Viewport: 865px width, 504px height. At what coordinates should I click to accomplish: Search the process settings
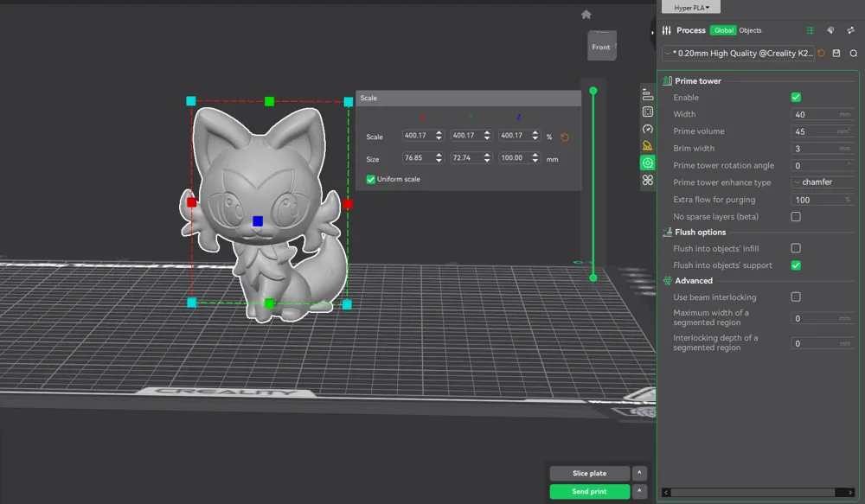click(854, 53)
